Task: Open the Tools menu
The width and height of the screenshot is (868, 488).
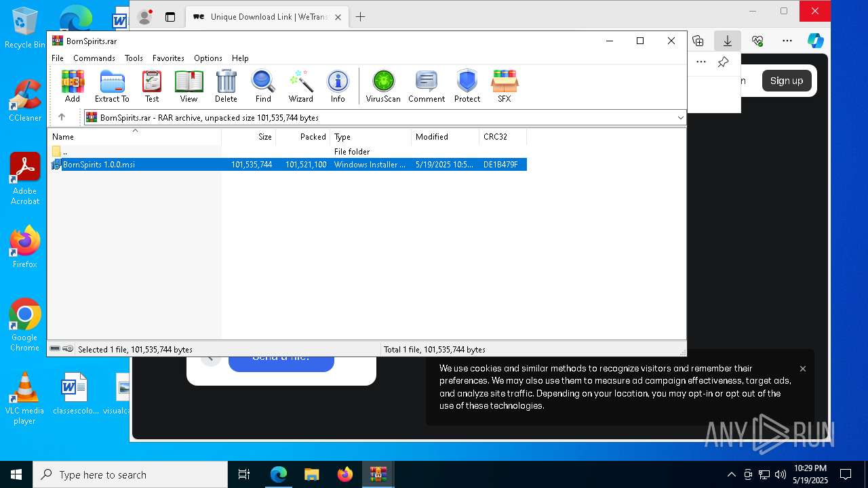Action: click(134, 58)
